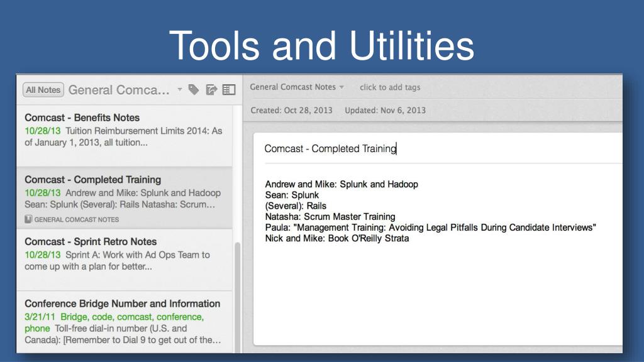The width and height of the screenshot is (644, 362).
Task: Select the Comcast - Benefits Notes note
Action: point(124,129)
